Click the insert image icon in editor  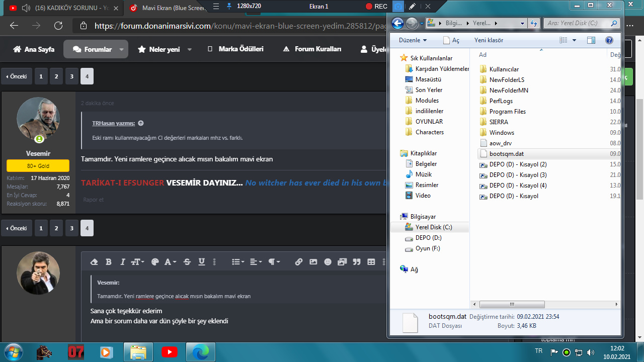click(x=313, y=262)
